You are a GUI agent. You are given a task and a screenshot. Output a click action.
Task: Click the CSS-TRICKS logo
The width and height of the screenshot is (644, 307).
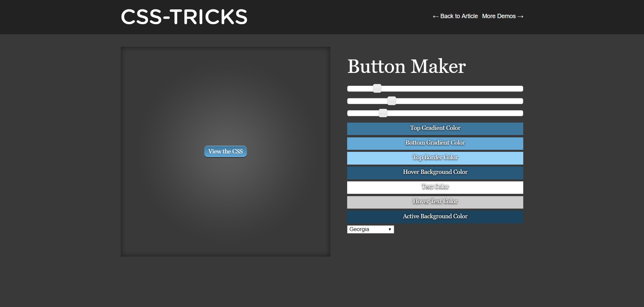184,17
